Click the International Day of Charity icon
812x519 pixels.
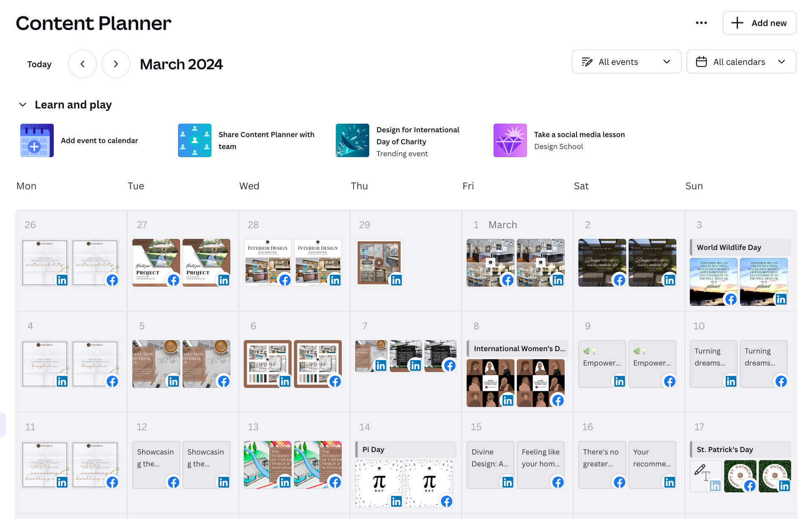(352, 140)
